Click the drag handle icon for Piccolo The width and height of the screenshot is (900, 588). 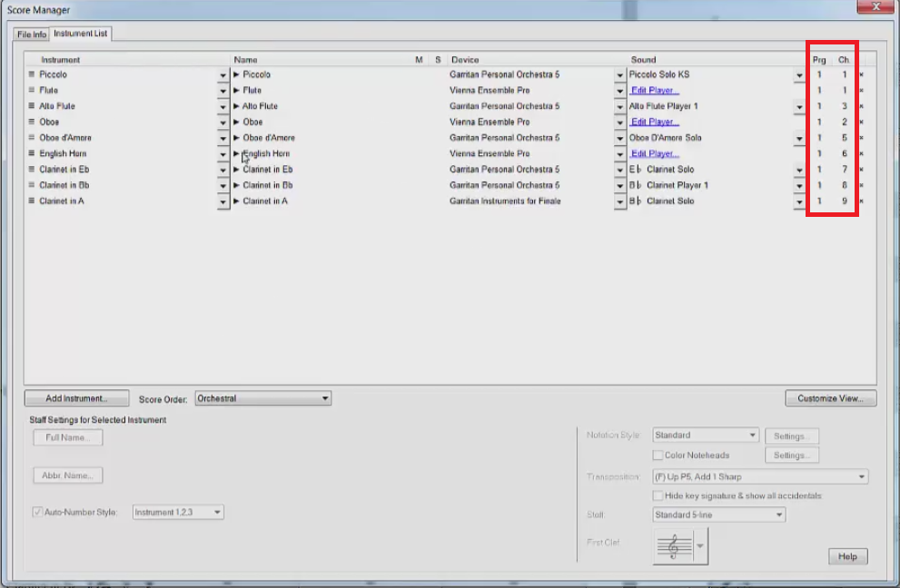pyautogui.click(x=32, y=74)
